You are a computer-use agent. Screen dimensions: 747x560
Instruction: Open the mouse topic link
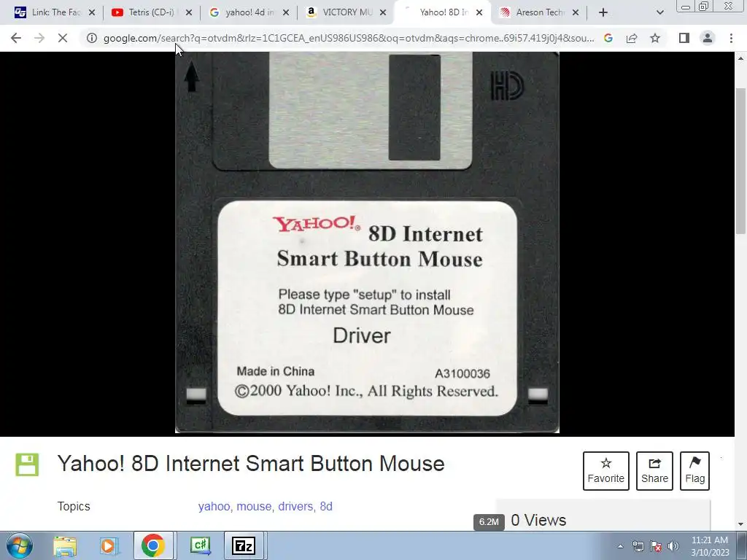click(254, 506)
